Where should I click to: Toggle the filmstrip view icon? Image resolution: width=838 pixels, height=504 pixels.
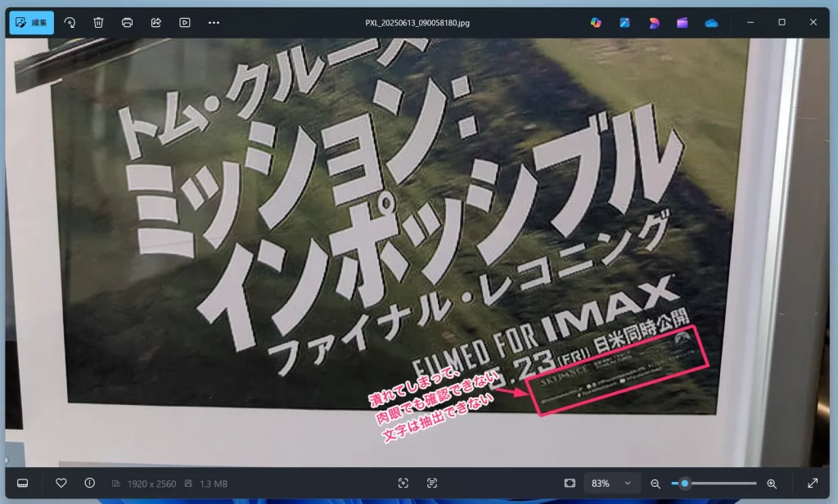point(22,484)
